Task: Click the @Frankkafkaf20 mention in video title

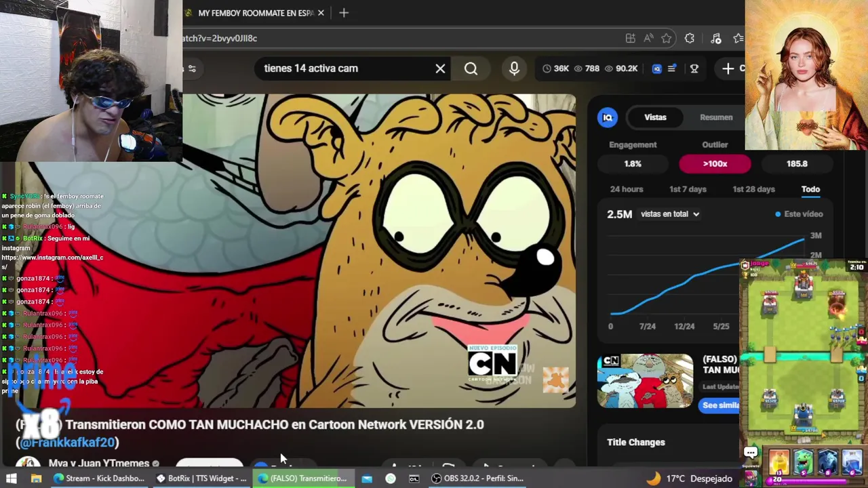Action: coord(68,443)
